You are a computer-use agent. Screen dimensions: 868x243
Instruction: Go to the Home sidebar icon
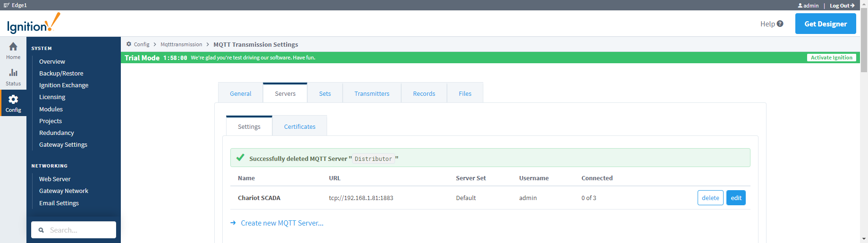[13, 46]
